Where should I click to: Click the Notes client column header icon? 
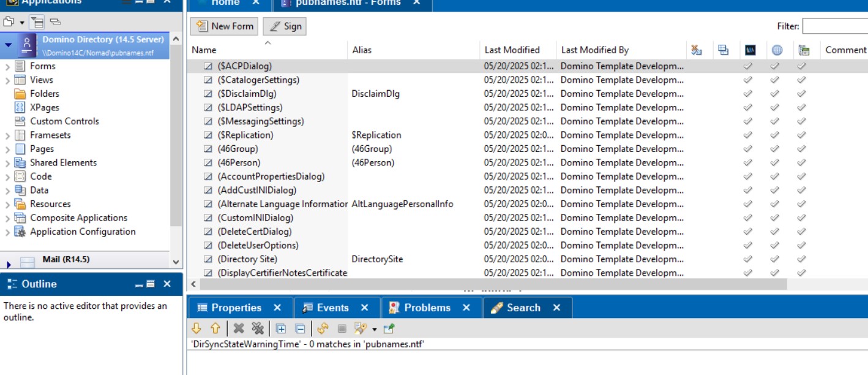pos(750,50)
